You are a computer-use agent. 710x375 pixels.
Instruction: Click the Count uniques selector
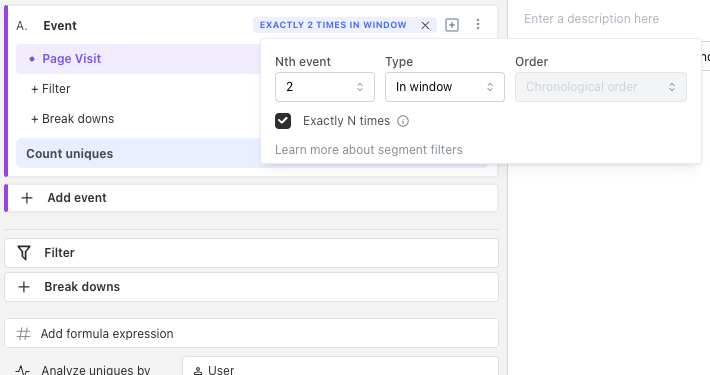tap(139, 154)
